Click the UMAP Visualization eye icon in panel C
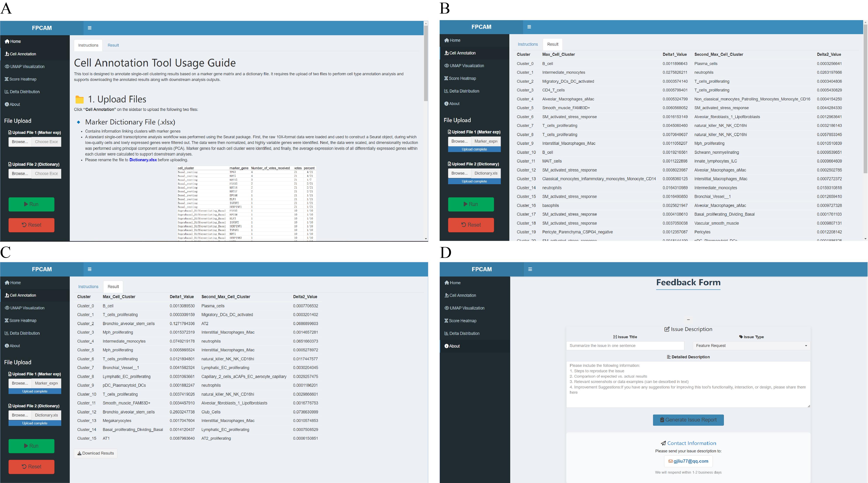The image size is (868, 483). (x=7, y=308)
